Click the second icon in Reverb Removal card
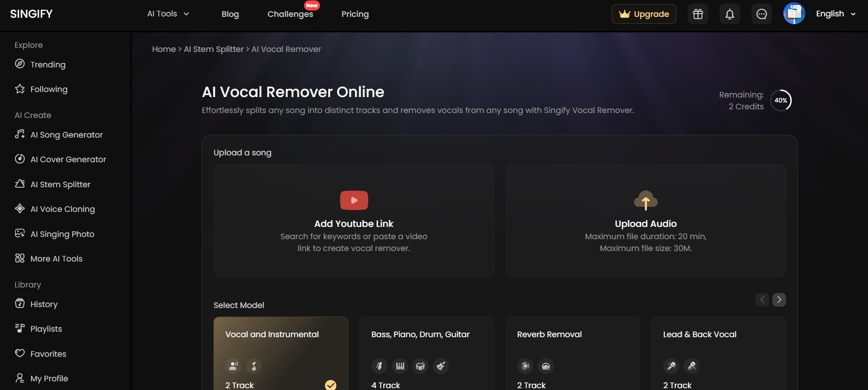 point(546,366)
